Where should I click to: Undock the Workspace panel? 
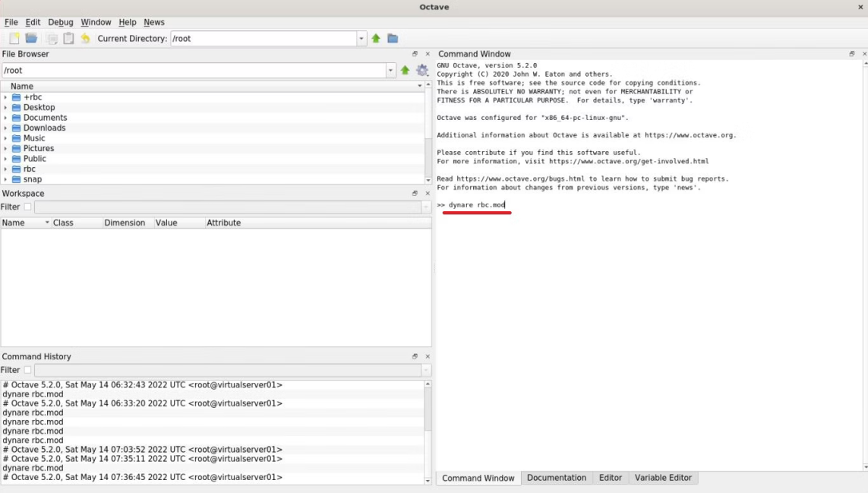415,193
